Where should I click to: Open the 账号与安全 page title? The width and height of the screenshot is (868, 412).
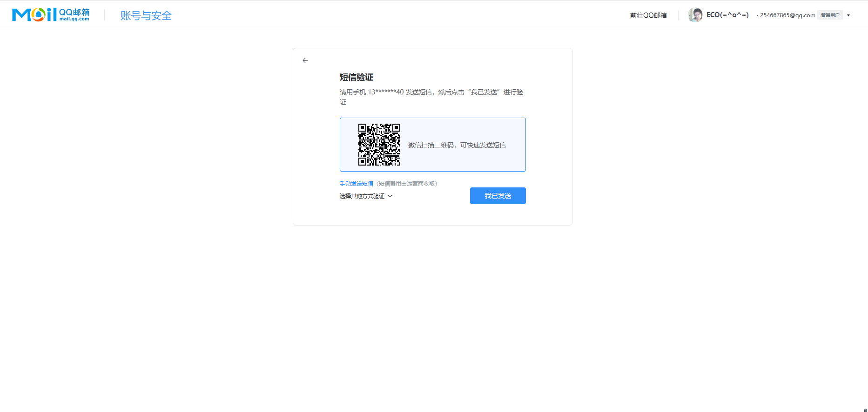[x=146, y=15]
